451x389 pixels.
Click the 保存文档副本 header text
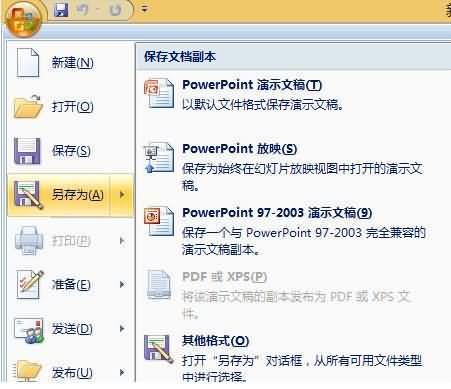coord(180,57)
